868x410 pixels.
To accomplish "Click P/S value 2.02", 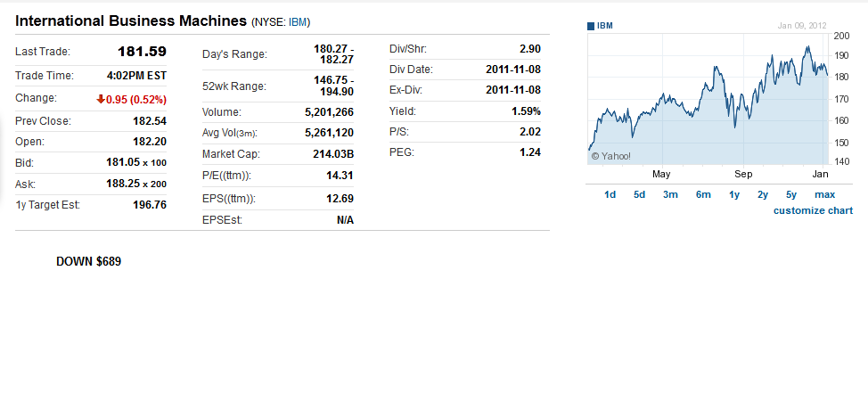I will [529, 132].
